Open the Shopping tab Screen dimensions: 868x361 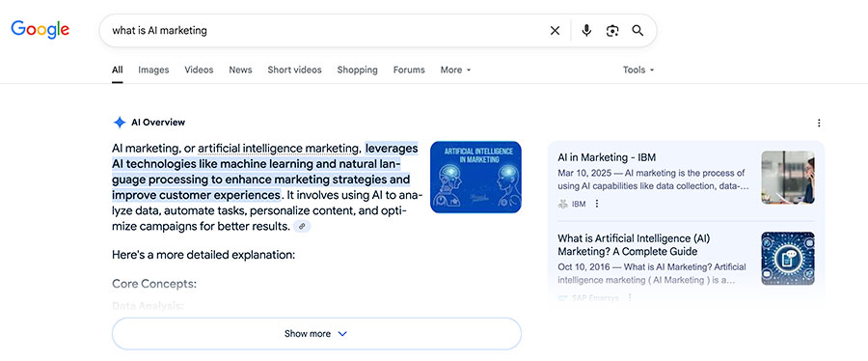[x=357, y=69]
